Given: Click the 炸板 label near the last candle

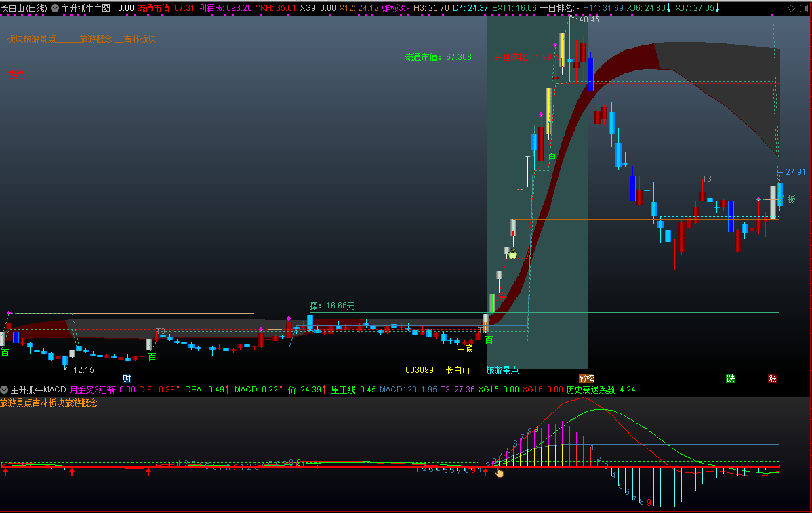Looking at the screenshot, I should point(788,199).
